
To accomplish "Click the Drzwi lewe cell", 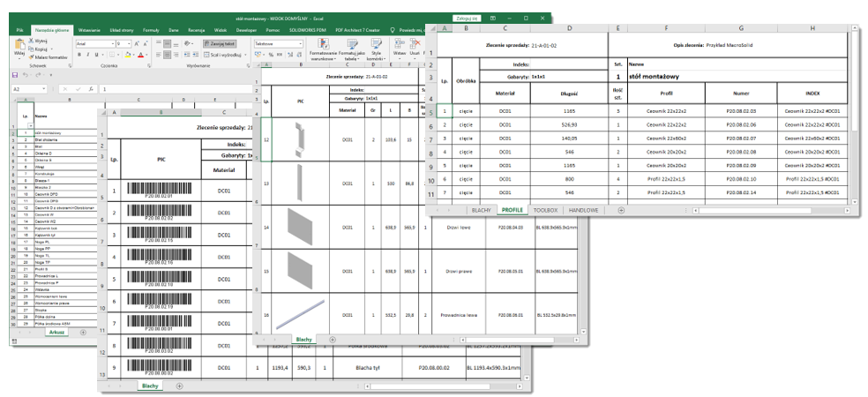I will click(457, 227).
